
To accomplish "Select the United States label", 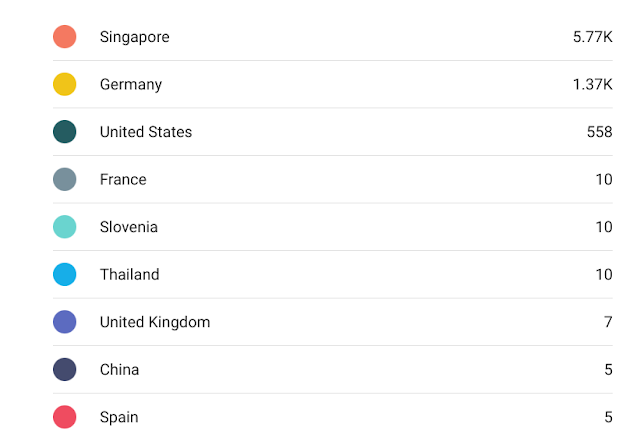I will pos(146,132).
